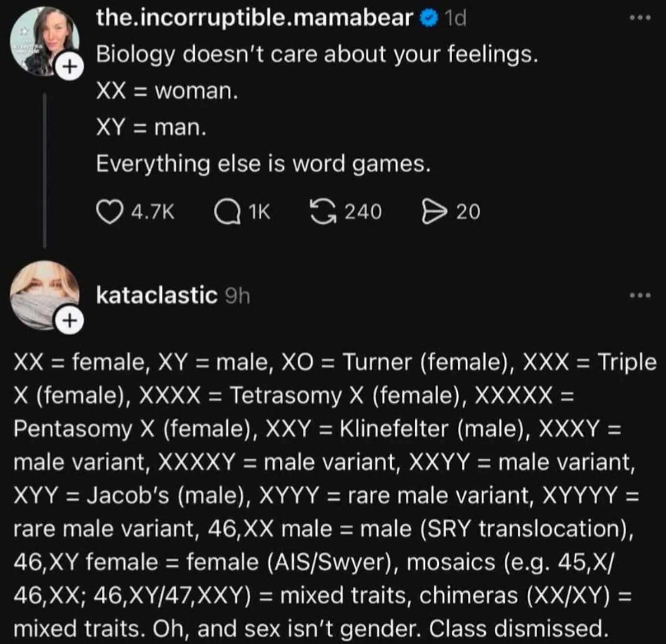666x644 pixels.
Task: View kataclastic's profile avatar
Action: [43, 294]
